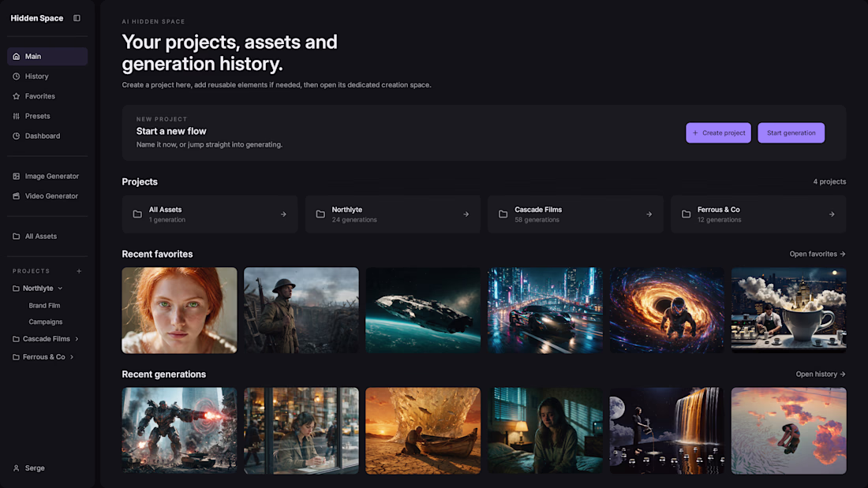Click the arrow on Northlyte project card
Image resolution: width=868 pixels, height=488 pixels.
pos(466,214)
